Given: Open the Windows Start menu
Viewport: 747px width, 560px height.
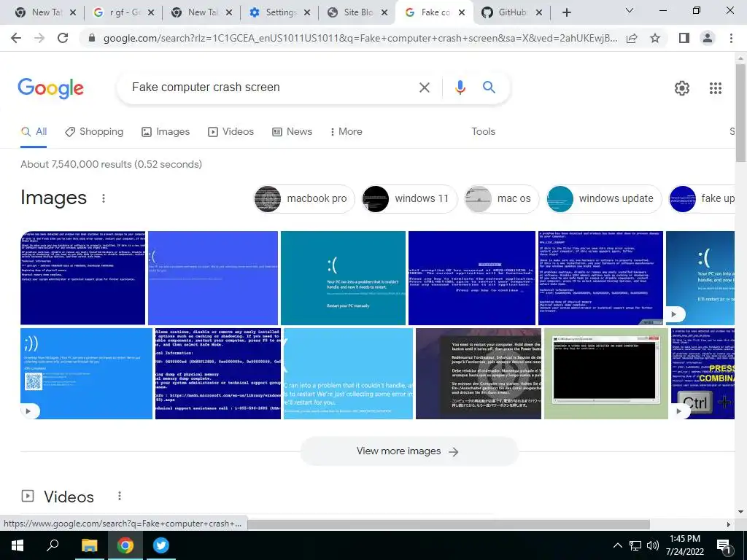Looking at the screenshot, I should (x=18, y=545).
